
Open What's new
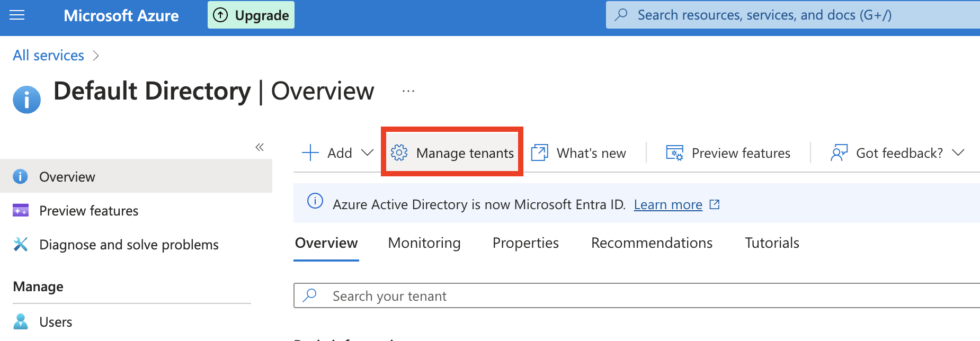[x=579, y=153]
